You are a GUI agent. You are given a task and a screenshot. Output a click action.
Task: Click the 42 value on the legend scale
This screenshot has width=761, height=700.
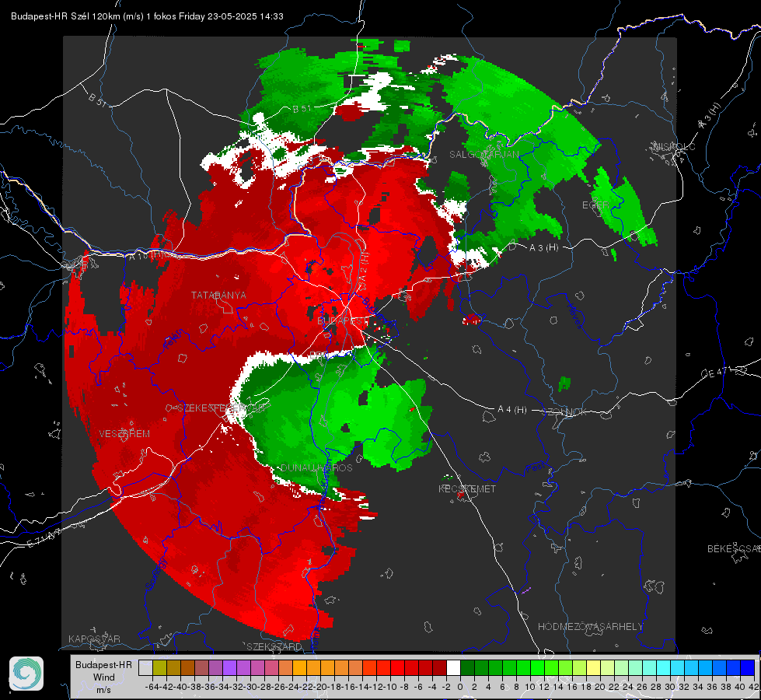[x=754, y=687]
